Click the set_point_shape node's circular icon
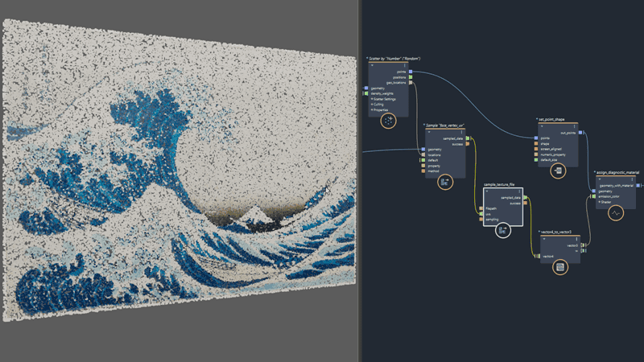The image size is (644, 362). (558, 171)
